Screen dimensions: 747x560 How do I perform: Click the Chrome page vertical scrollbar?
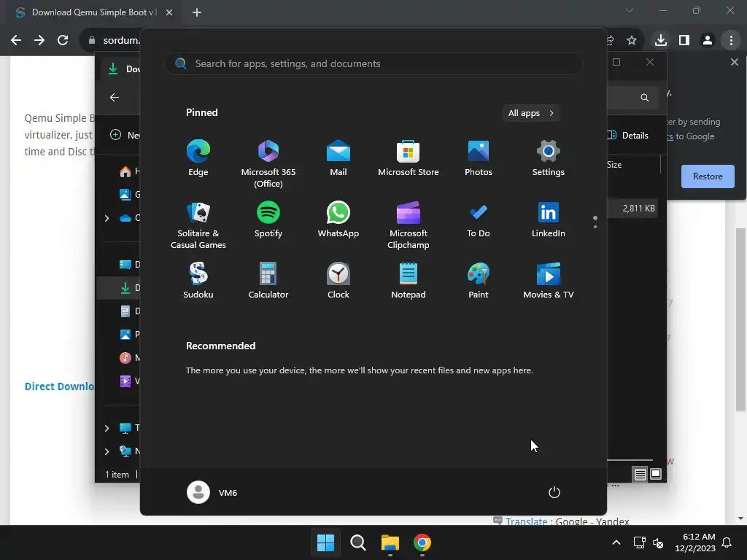click(x=740, y=319)
